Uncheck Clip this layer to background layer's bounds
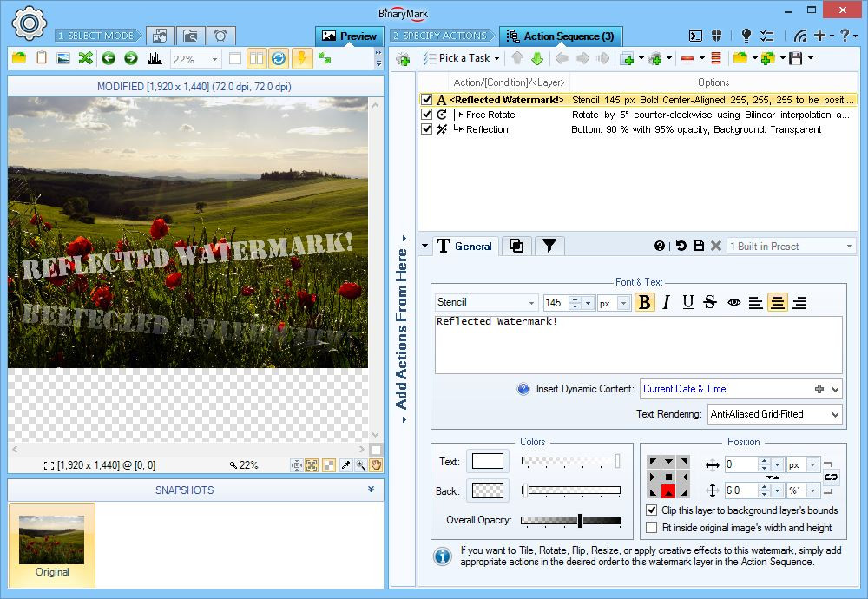 [652, 510]
